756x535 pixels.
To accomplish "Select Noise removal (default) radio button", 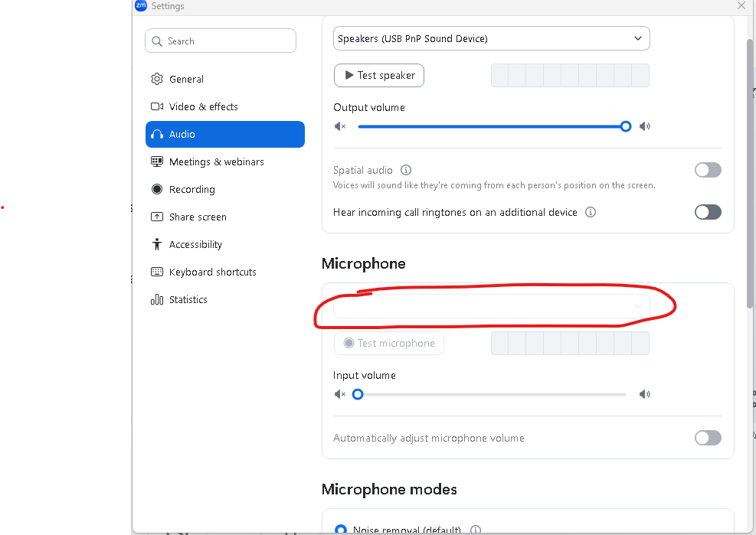I will point(341,529).
